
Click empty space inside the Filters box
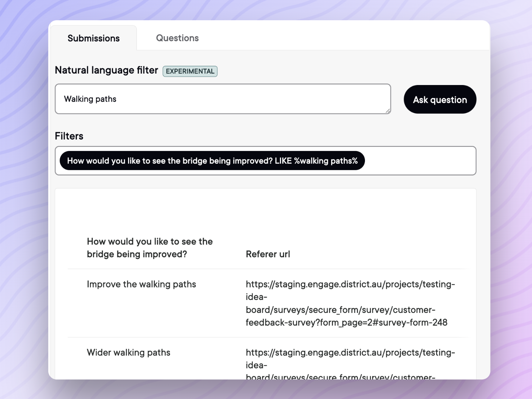[419, 161]
